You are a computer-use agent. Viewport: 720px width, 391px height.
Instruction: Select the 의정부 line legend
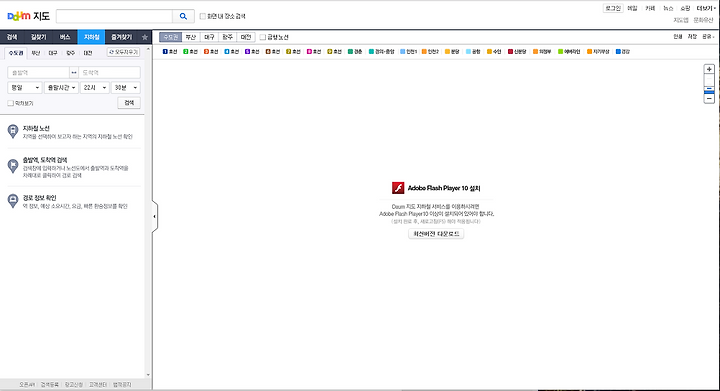542,52
